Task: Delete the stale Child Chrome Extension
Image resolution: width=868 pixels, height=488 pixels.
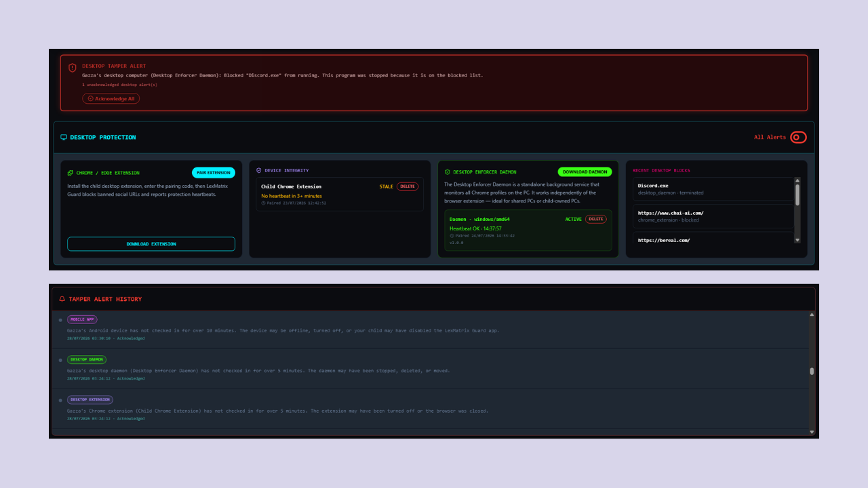Action: 408,186
